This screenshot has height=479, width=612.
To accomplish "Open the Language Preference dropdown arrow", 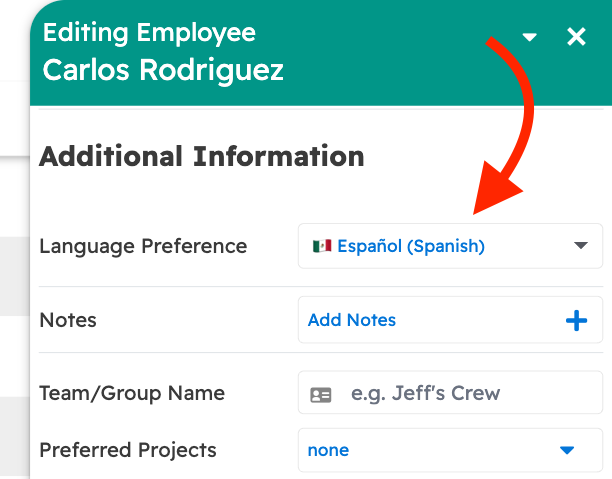I will click(580, 246).
